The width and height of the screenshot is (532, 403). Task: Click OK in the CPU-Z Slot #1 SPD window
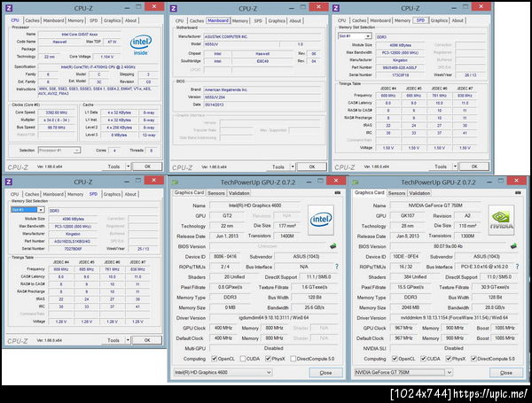point(474,167)
